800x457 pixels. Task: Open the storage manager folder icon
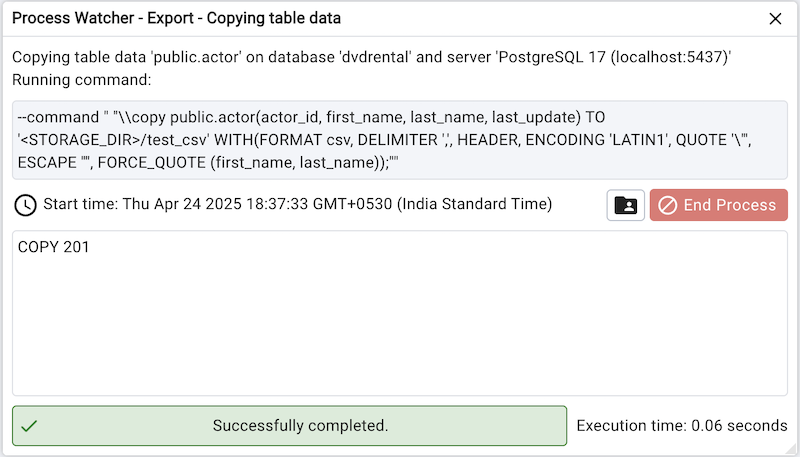[x=625, y=205]
